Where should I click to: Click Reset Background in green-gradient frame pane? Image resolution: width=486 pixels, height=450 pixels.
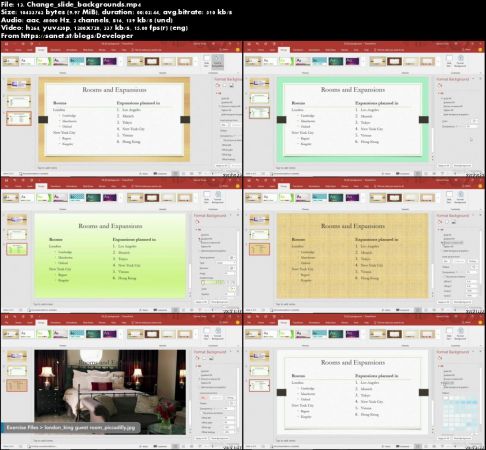pos(219,302)
